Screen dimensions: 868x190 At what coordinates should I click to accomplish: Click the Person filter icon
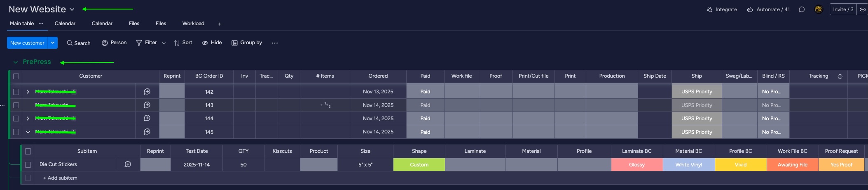(105, 43)
